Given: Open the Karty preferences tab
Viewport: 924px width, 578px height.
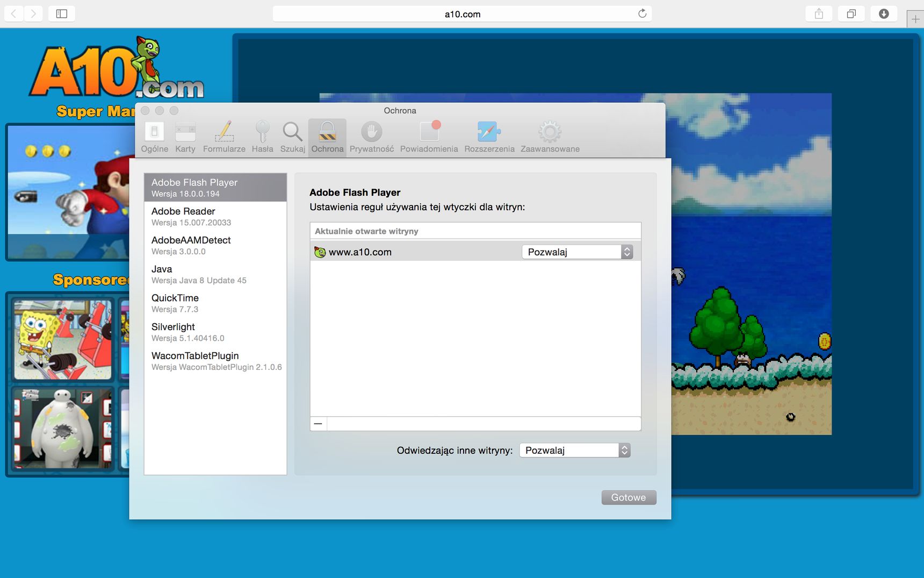Looking at the screenshot, I should (185, 137).
